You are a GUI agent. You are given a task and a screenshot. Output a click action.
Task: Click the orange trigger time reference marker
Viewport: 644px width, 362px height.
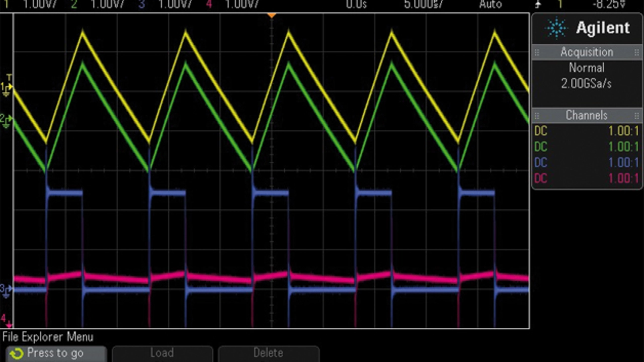pyautogui.click(x=271, y=16)
